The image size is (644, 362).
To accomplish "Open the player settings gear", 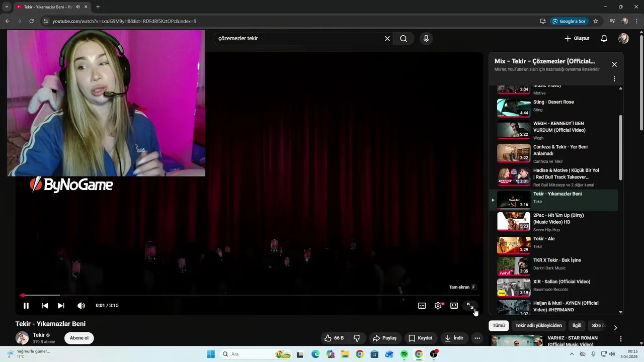I will (x=438, y=306).
